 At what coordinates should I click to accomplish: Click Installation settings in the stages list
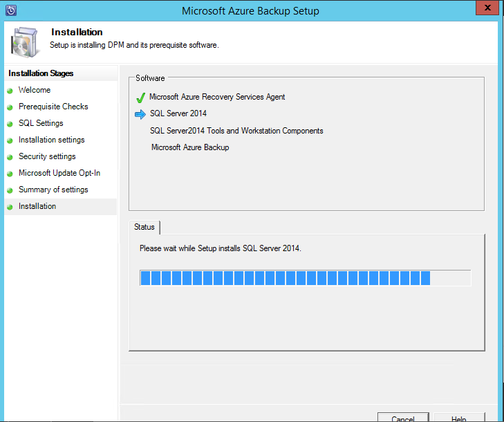pos(52,140)
